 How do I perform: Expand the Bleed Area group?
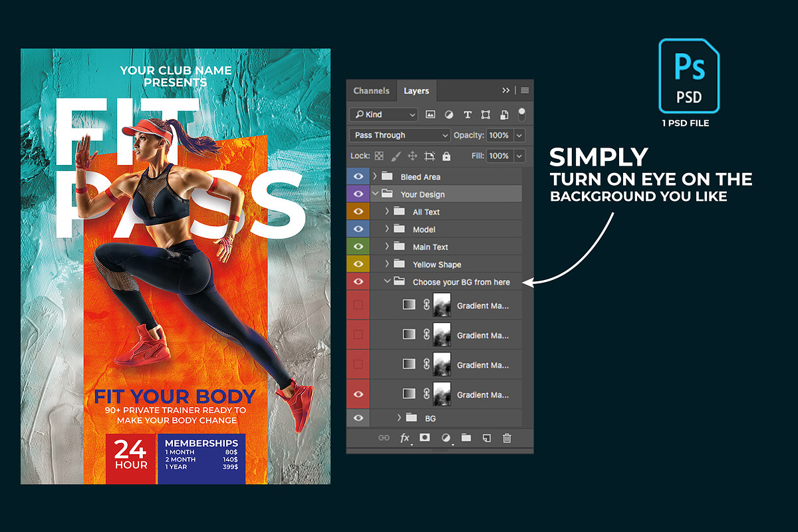(x=374, y=176)
